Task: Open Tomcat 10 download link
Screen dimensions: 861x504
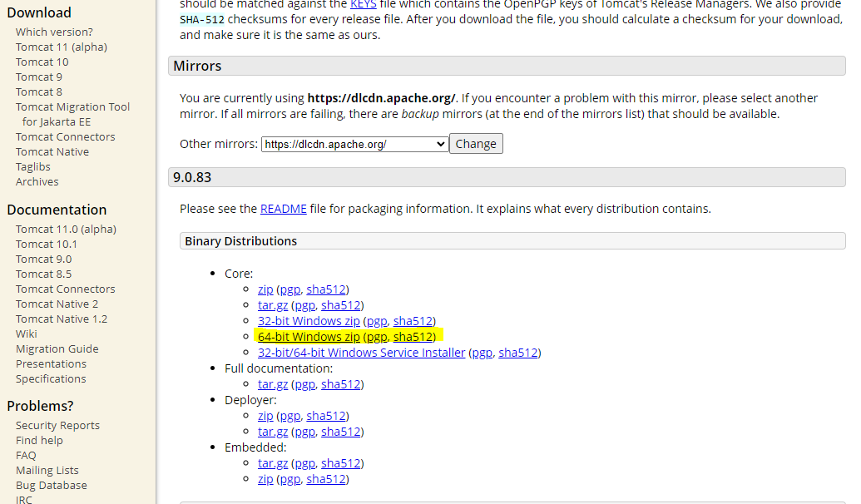Action: pyautogui.click(x=42, y=62)
